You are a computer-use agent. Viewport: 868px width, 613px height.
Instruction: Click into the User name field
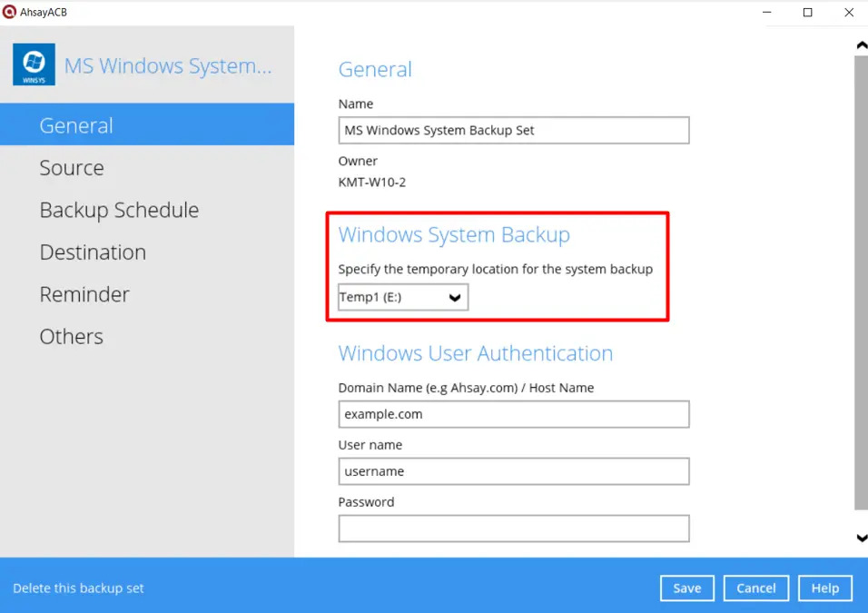coord(513,471)
